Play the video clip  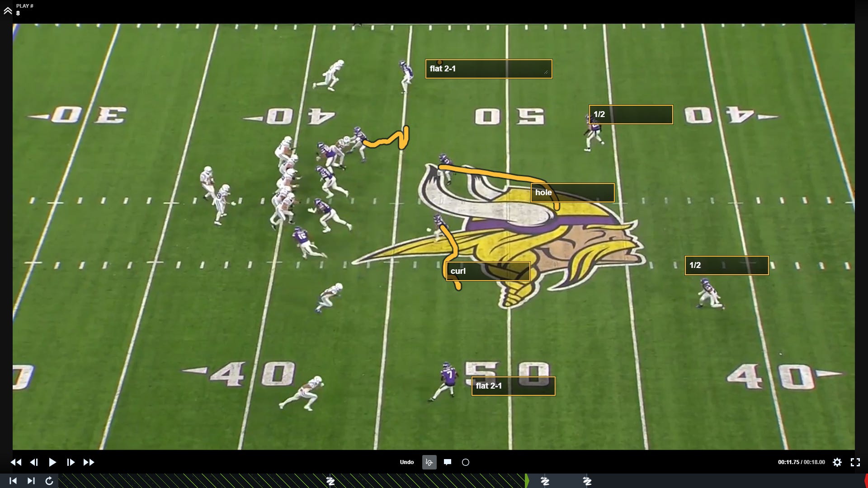coord(52,462)
